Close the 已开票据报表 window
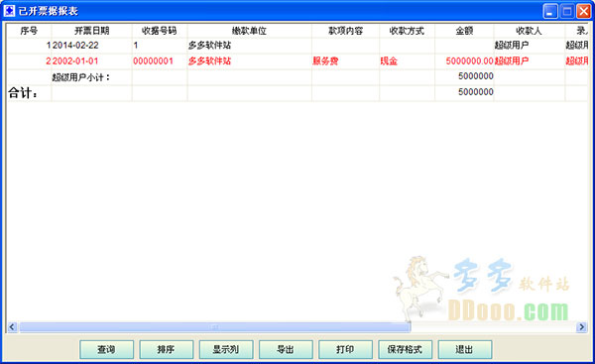This screenshot has width=595, height=364. pyautogui.click(x=584, y=11)
